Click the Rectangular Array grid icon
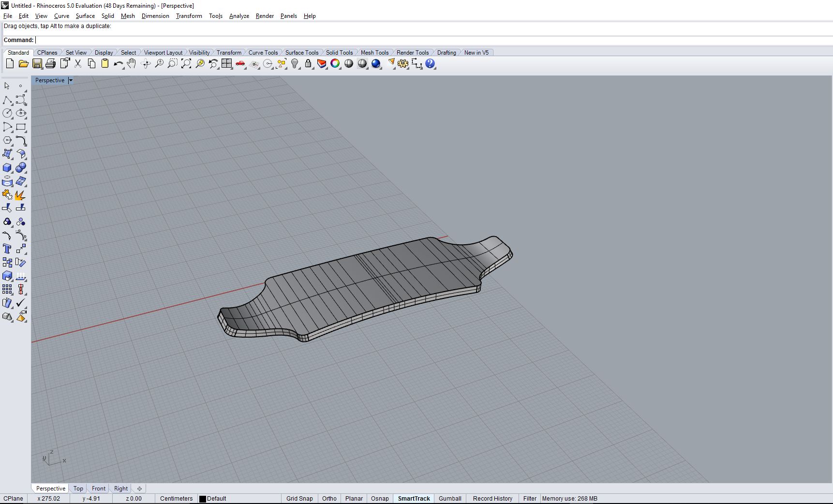The image size is (833, 504). pos(7,289)
